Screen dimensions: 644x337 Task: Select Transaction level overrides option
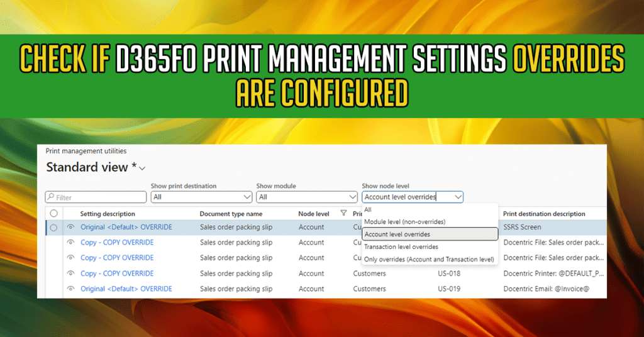point(430,246)
